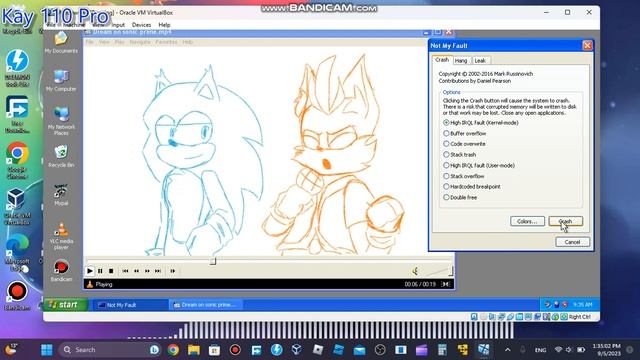The height and width of the screenshot is (360, 640).
Task: Open the lightning-bolt app on host desktop
Action: point(17,68)
